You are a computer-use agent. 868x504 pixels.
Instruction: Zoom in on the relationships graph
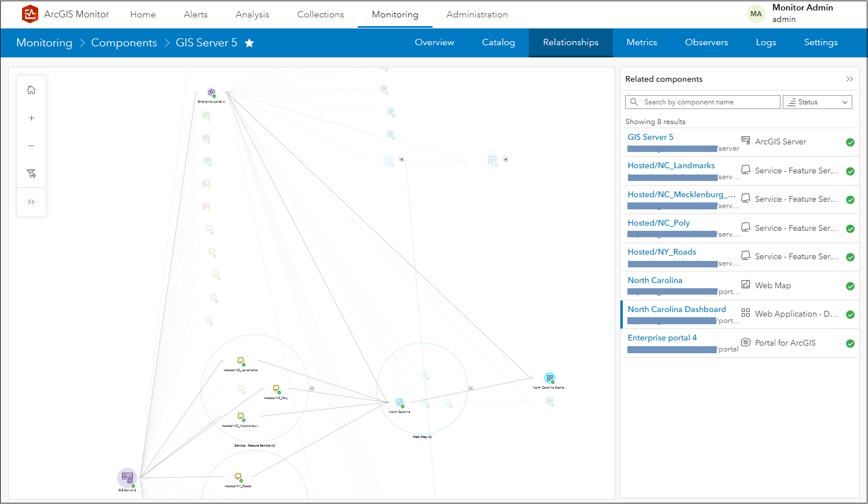pyautogui.click(x=31, y=118)
